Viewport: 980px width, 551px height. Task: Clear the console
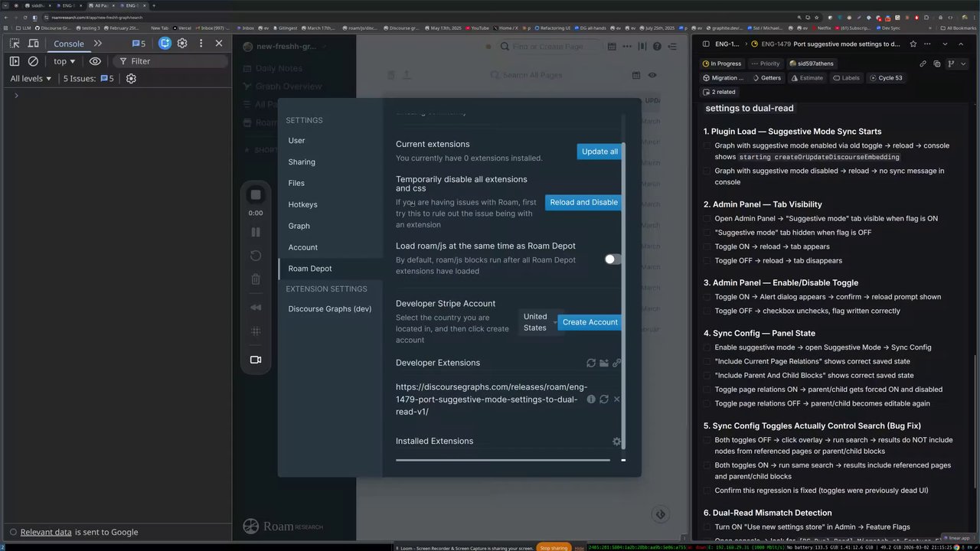(33, 61)
